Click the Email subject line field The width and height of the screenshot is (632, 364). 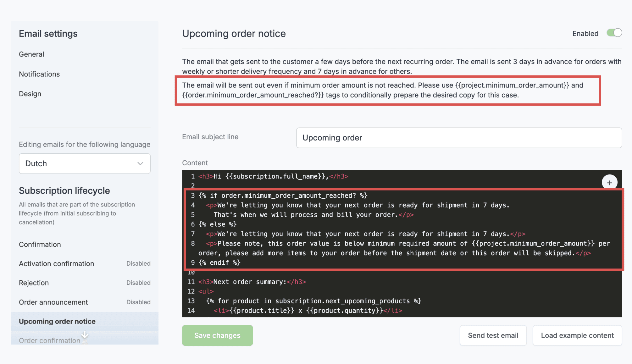459,138
